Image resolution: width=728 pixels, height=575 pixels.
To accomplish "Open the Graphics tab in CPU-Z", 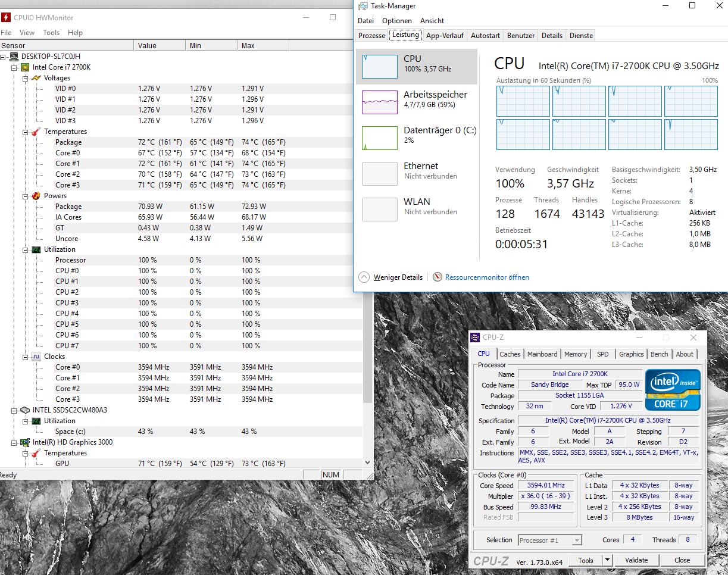I will tap(632, 354).
